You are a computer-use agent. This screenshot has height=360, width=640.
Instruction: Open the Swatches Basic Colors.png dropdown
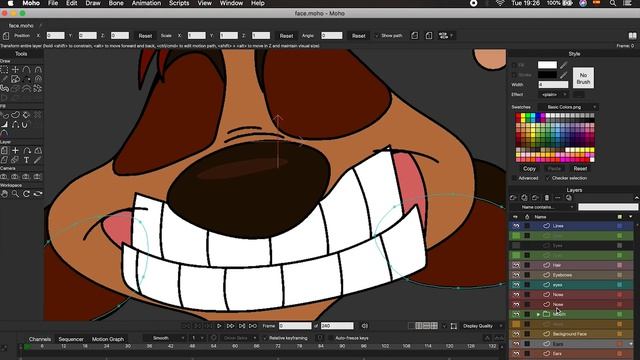(x=568, y=107)
